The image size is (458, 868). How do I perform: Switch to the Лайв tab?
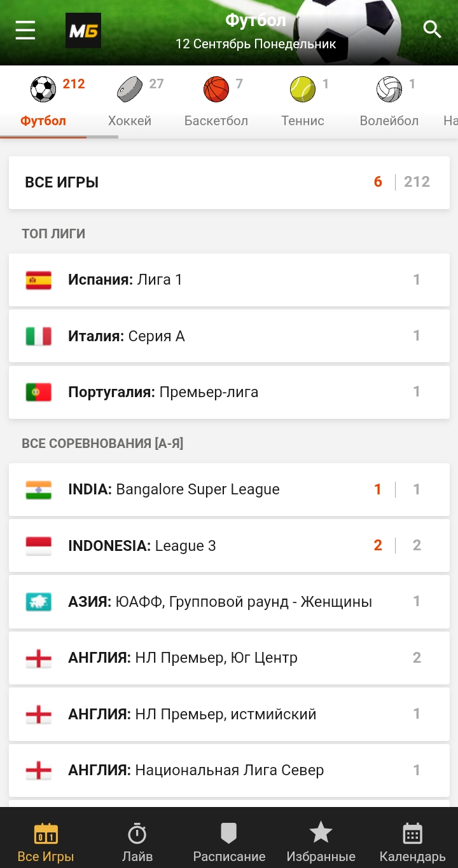click(137, 842)
